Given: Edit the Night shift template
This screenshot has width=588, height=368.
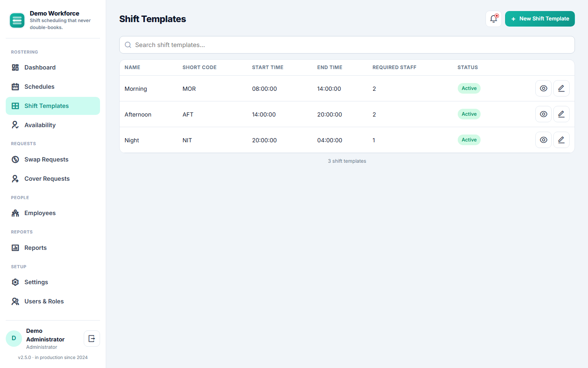Looking at the screenshot, I should [561, 140].
